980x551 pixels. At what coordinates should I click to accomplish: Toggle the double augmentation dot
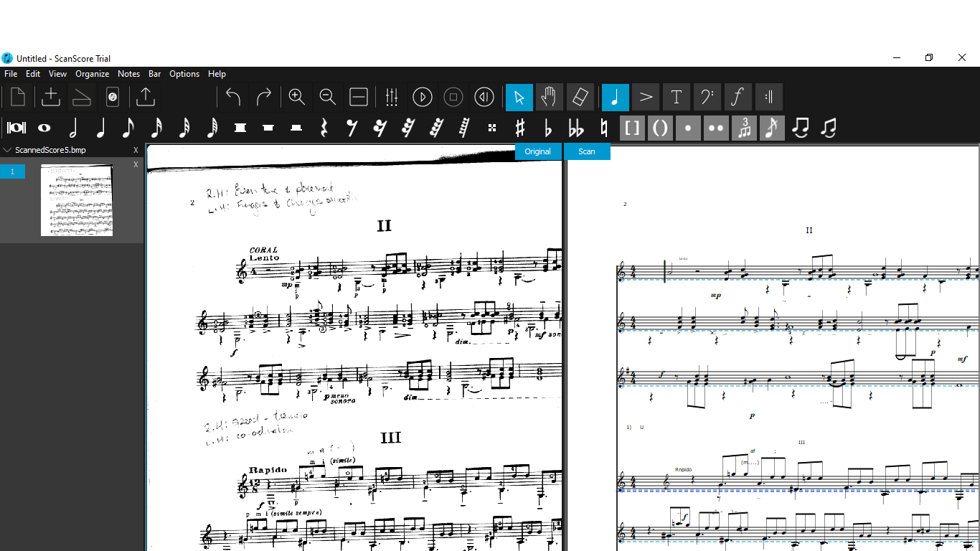click(716, 128)
